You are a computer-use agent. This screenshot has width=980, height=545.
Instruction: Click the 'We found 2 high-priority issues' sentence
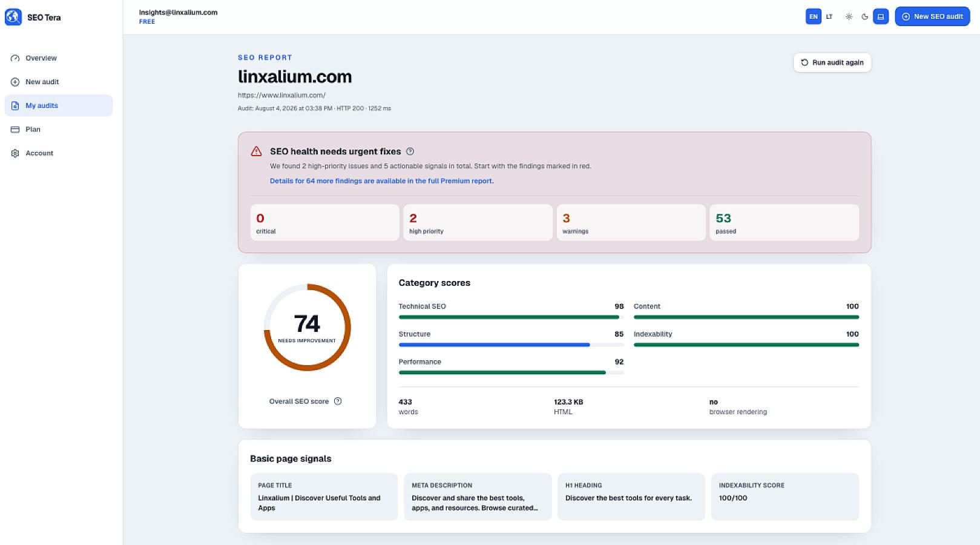[x=430, y=166]
